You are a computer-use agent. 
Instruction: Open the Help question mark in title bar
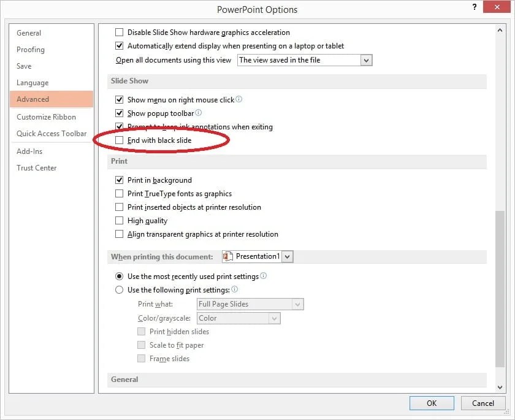[475, 7]
